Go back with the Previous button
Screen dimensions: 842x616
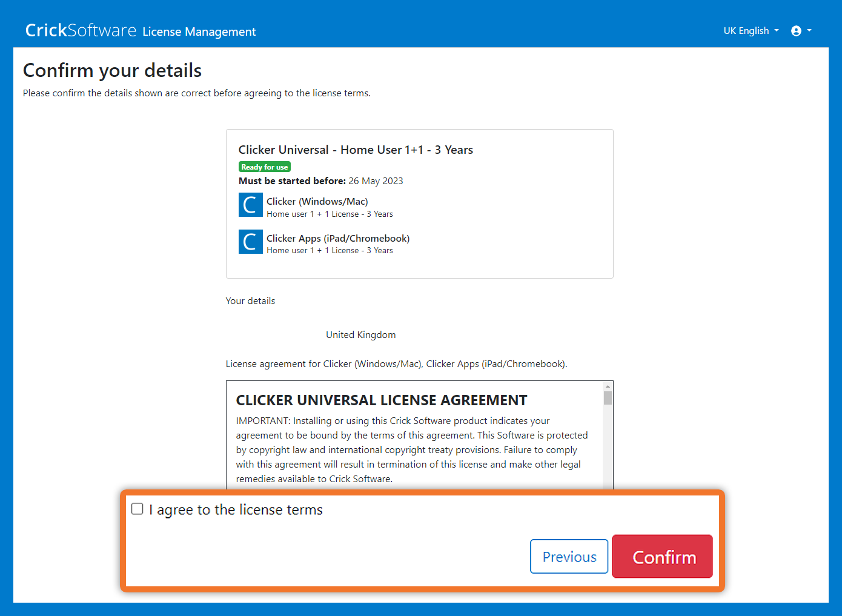click(569, 556)
